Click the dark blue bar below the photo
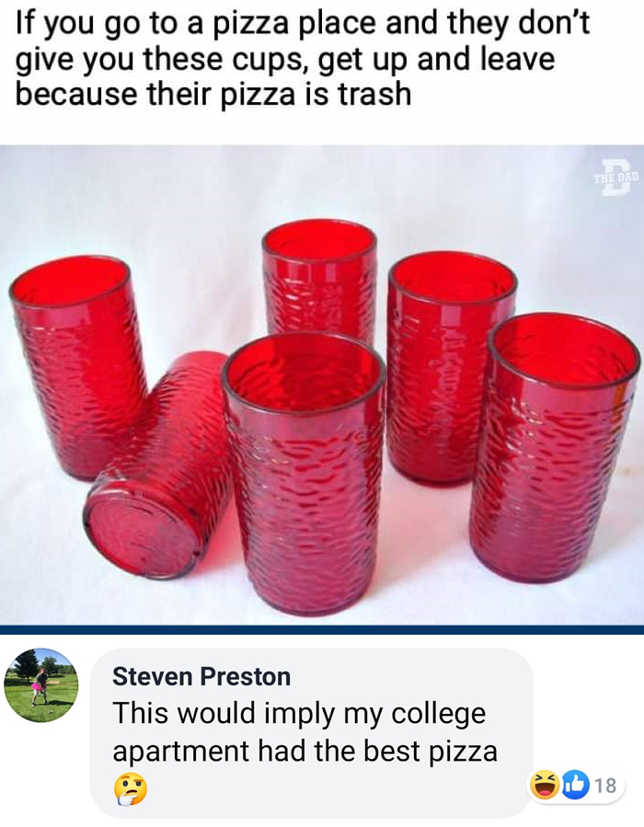644x827 pixels. [322, 630]
